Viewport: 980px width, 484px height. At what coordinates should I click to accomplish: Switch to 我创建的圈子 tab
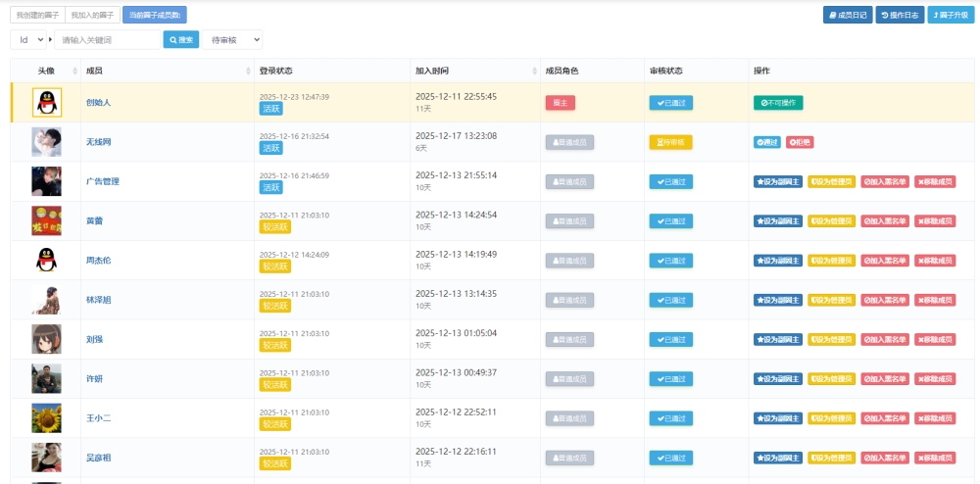coord(38,15)
